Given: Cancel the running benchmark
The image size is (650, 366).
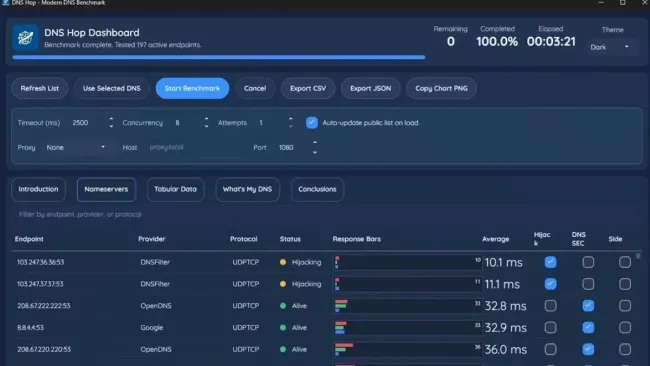Looking at the screenshot, I should tap(255, 88).
